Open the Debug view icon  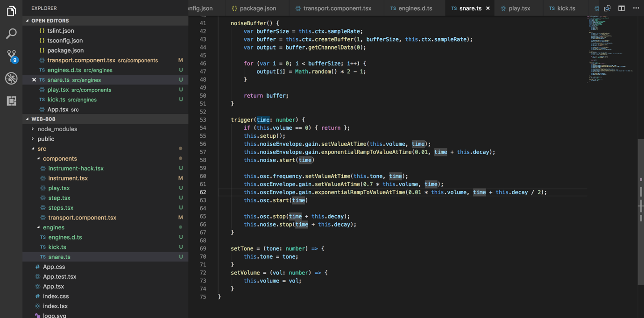click(x=11, y=78)
